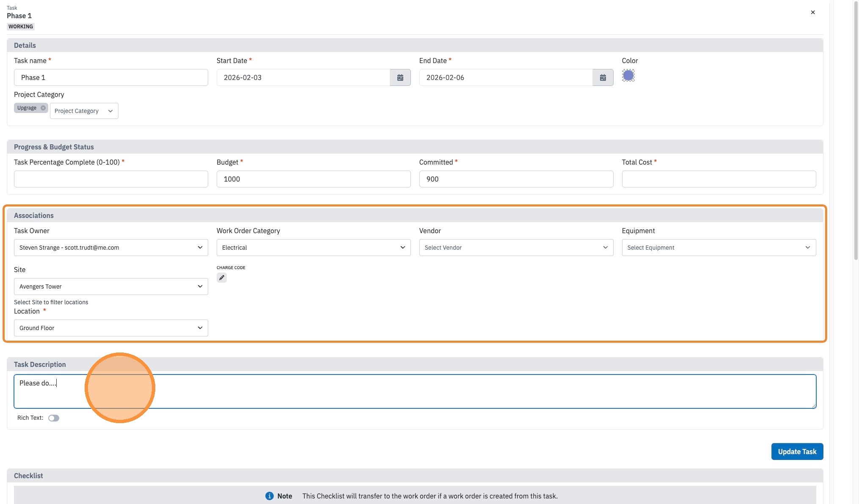Open the End Date calendar picker
Viewport: 859px width, 504px height.
coord(603,77)
